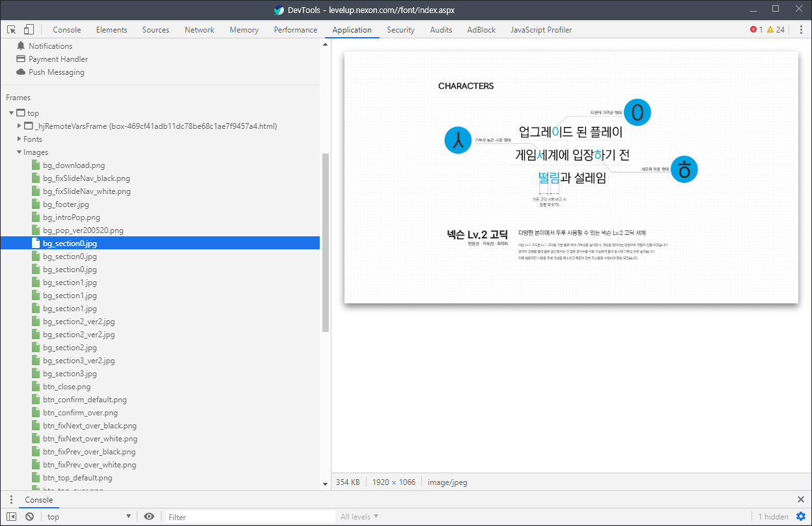Close the console drawer
Image resolution: width=812 pixels, height=526 pixels.
(x=801, y=500)
